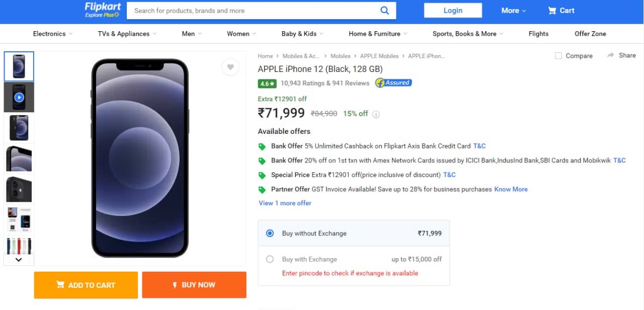Play the iPhone product video thumbnail
Screen dimensions: 644x310
19,97
